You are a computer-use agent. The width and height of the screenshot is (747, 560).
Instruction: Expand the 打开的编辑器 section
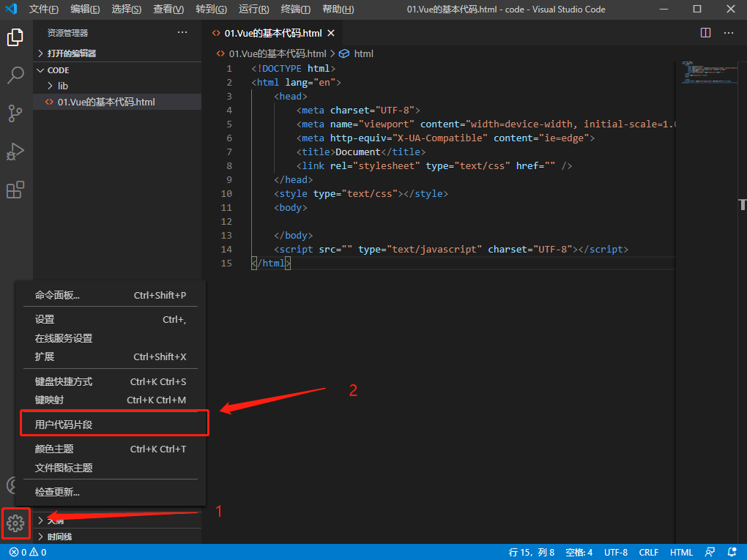pos(116,53)
